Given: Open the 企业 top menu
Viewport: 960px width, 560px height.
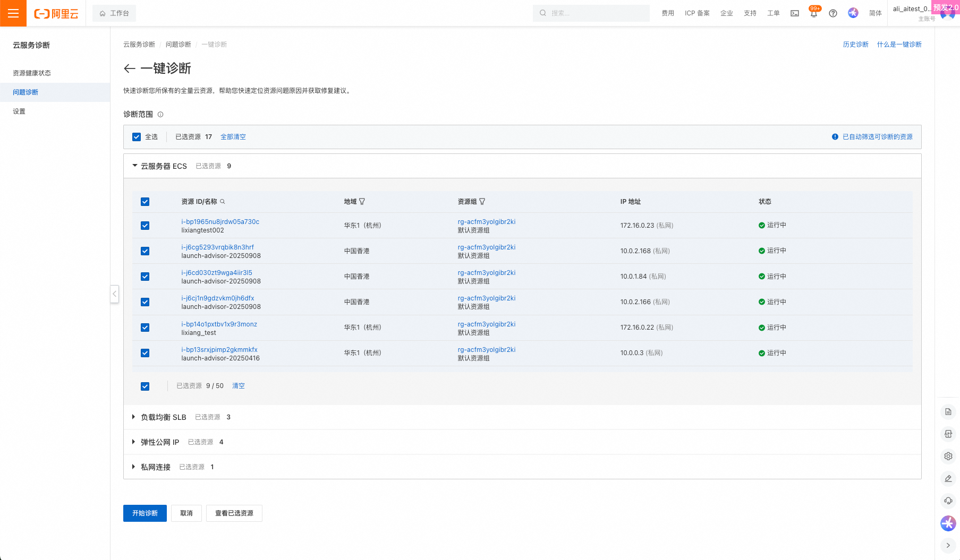Looking at the screenshot, I should [x=727, y=13].
